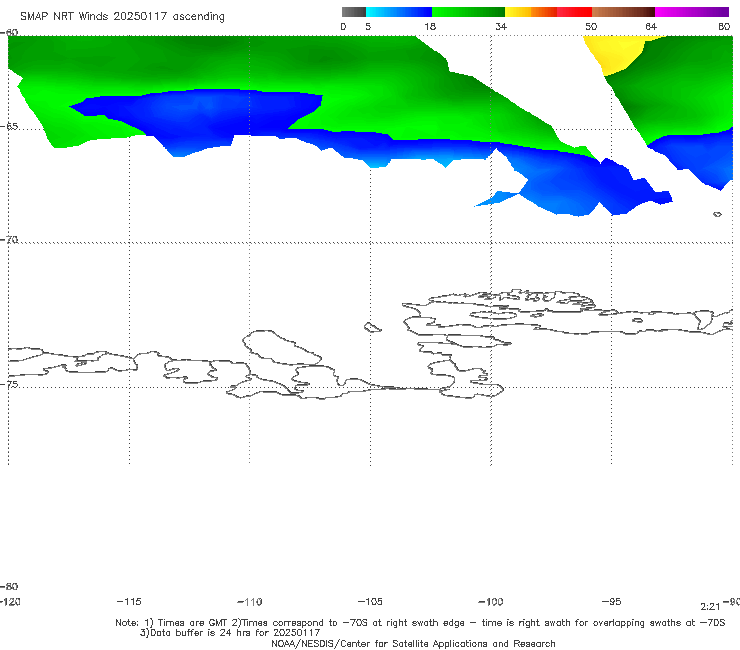Click the color scale label '50'
740x650 pixels.
pos(591,26)
